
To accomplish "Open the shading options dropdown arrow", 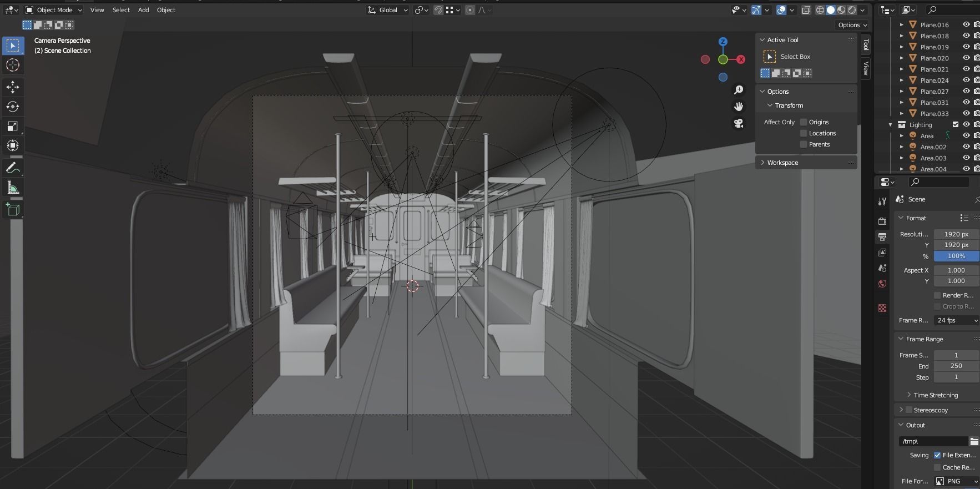I will 862,10.
